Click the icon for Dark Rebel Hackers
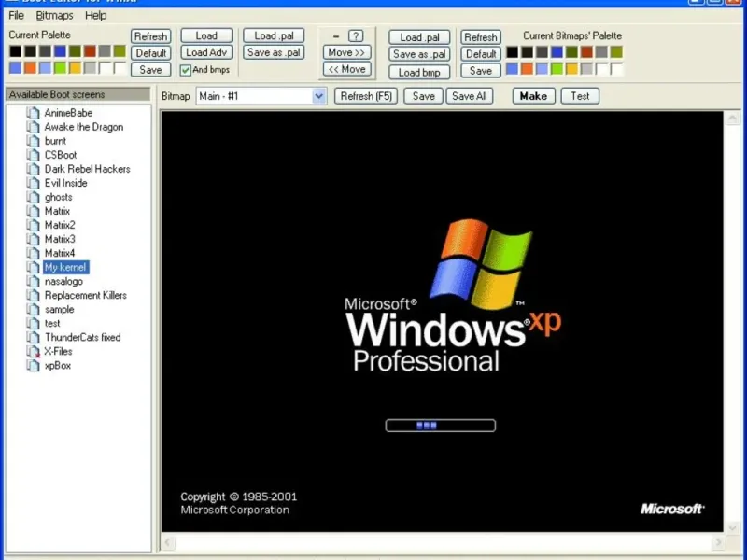Screen dimensions: 747x560 coord(33,169)
